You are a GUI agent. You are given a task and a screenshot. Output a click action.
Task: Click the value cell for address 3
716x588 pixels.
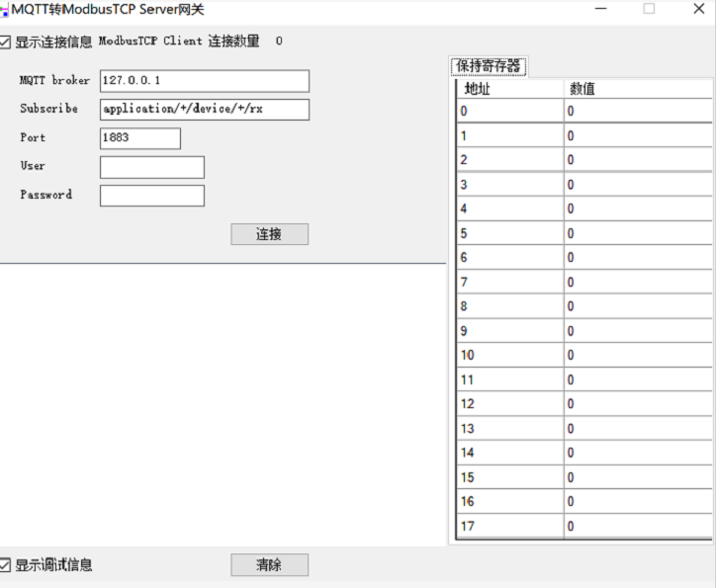[638, 184]
